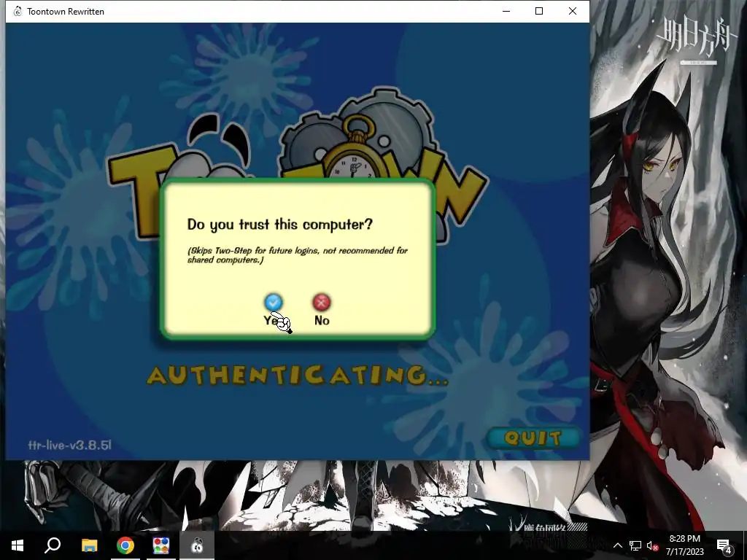Viewport: 747px width, 560px height.
Task: Open the clock showing 8:28 PM
Action: click(x=684, y=545)
